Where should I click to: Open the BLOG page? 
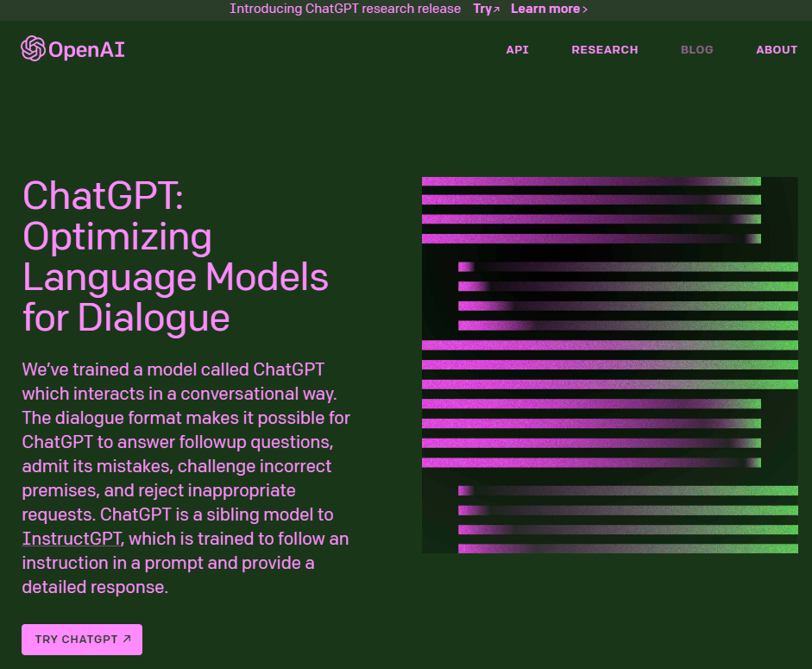696,50
